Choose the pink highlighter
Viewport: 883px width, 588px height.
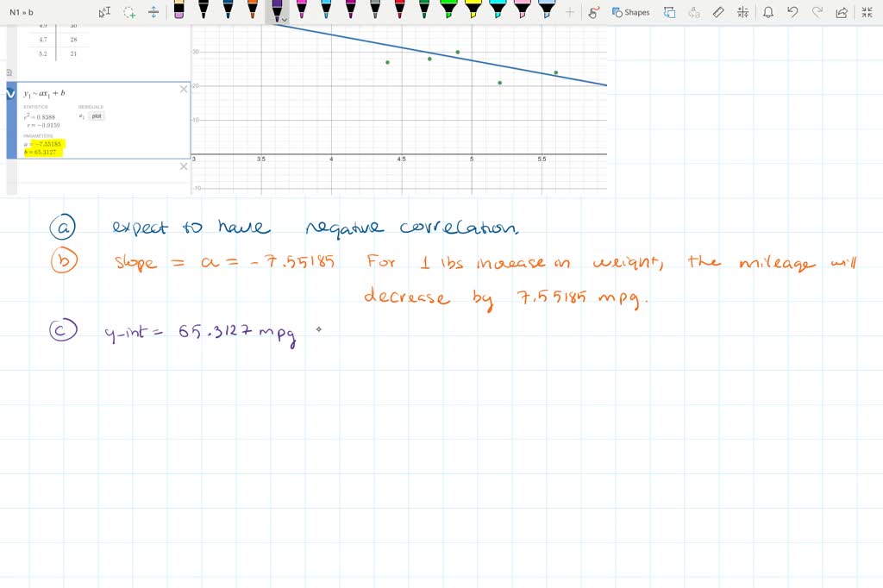521,12
